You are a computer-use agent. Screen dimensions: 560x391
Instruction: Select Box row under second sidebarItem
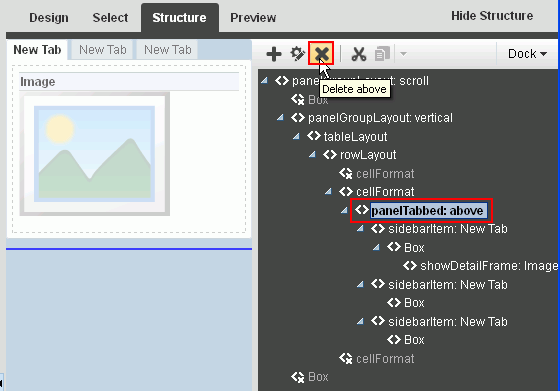[x=414, y=303]
